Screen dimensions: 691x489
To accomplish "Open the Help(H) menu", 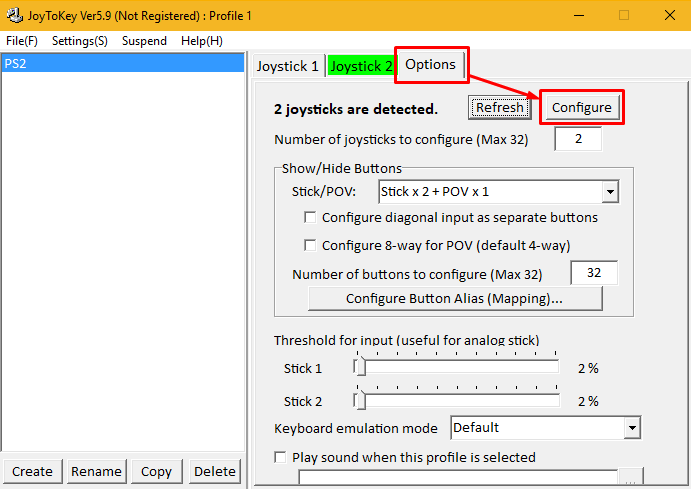I will pos(201,41).
